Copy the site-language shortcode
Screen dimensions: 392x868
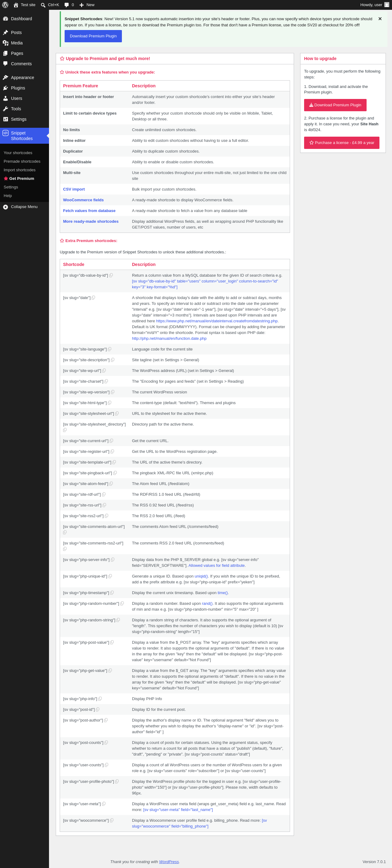[110, 349]
